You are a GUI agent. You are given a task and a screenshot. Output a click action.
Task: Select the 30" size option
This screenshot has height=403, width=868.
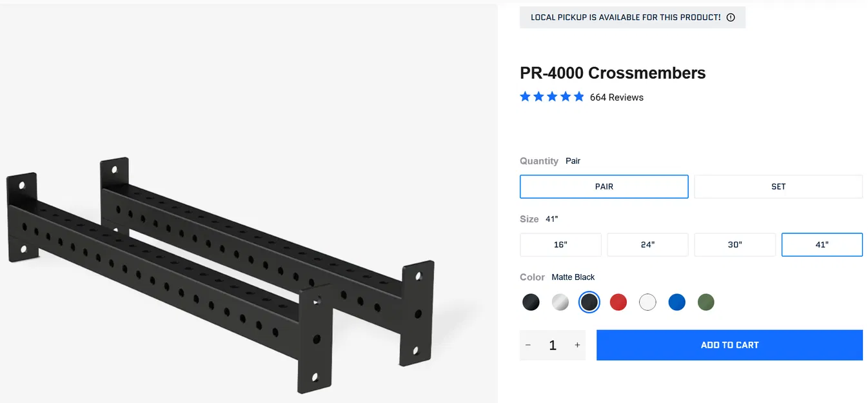[735, 244]
